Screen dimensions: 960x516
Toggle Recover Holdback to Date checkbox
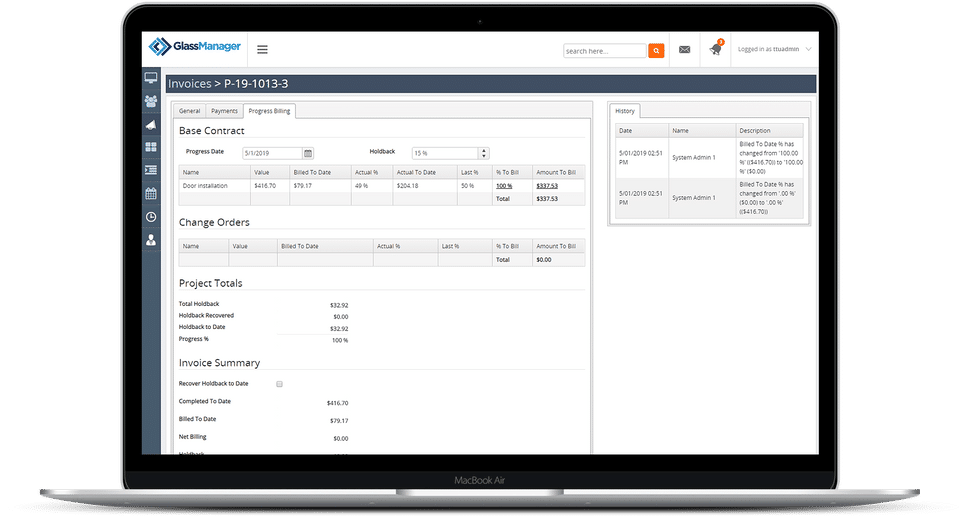279,384
